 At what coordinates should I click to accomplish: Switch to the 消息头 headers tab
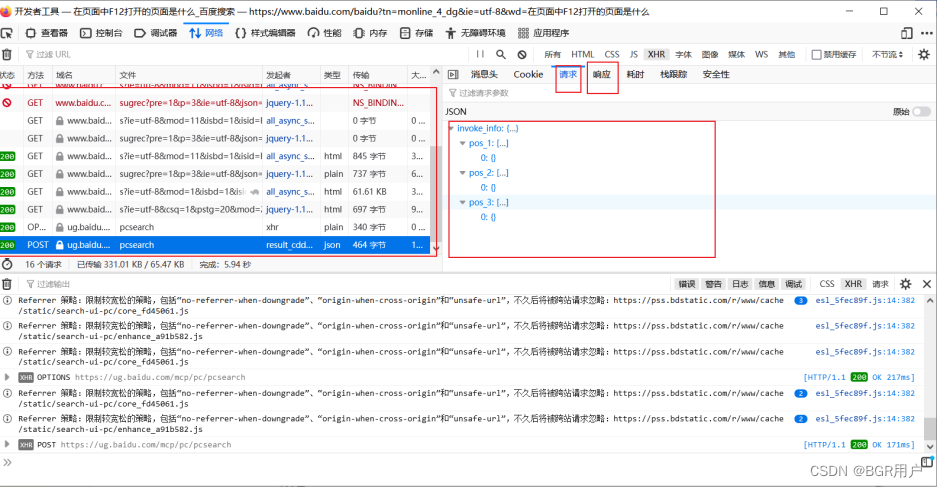484,75
